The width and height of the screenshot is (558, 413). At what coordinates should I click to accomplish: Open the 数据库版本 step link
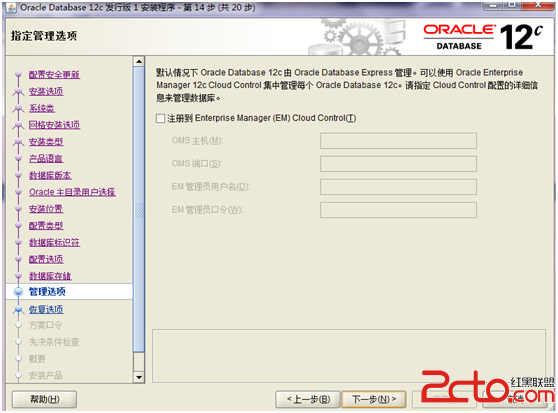tap(50, 175)
